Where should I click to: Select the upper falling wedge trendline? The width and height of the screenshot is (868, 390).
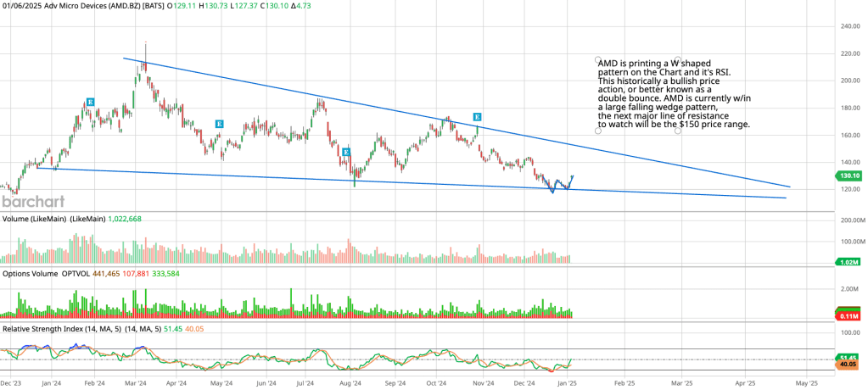click(456, 122)
